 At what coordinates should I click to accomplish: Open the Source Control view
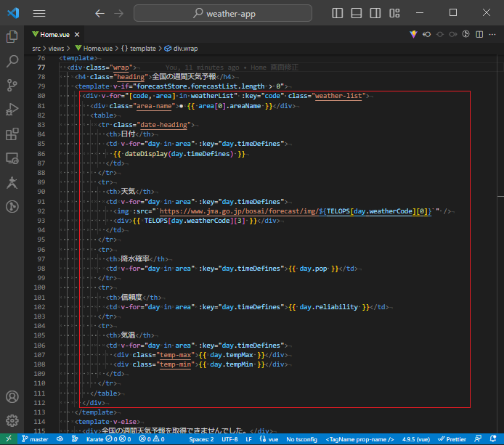[12, 85]
